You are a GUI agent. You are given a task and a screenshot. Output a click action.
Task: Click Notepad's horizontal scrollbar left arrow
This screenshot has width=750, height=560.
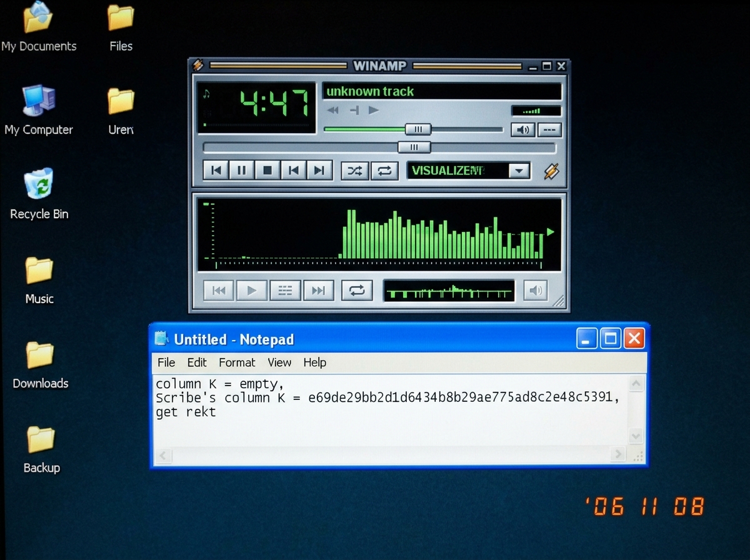163,455
